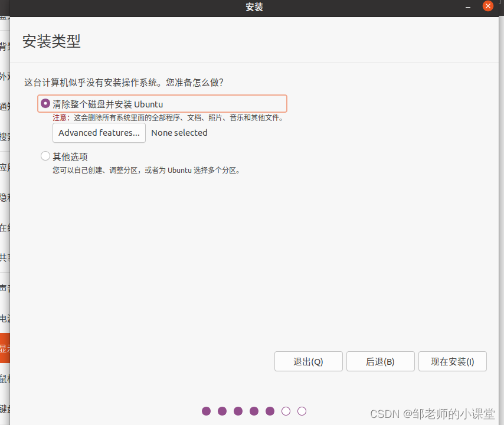Close the installer with the orange X
The image size is (504, 425).
point(488,6)
